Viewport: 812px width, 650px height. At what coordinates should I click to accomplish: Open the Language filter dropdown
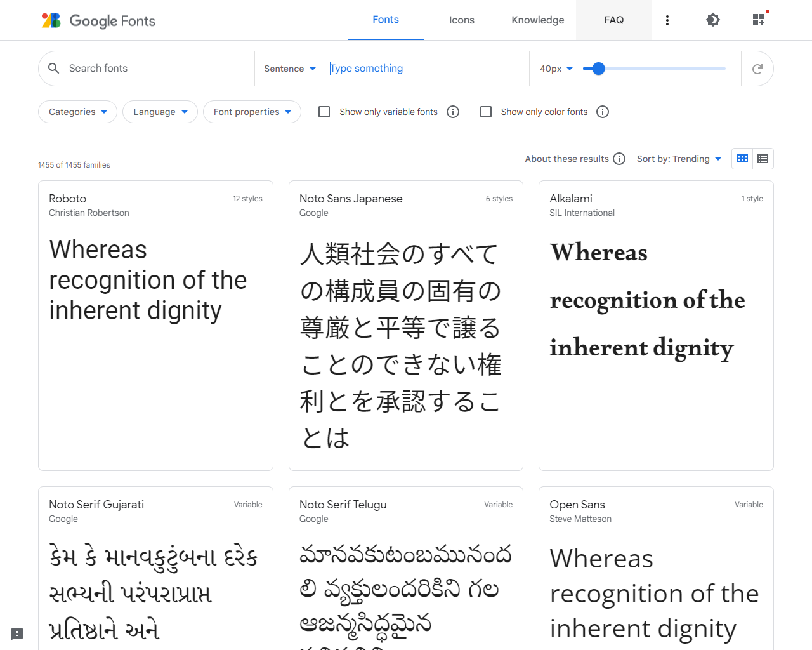160,111
